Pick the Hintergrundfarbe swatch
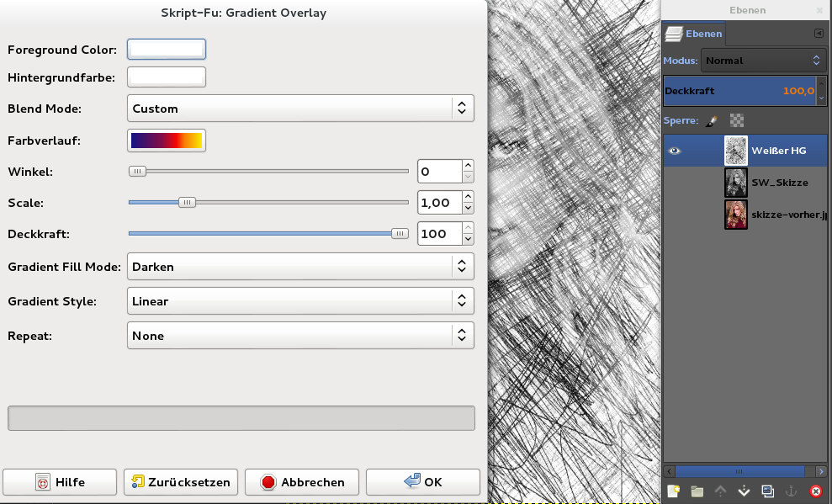This screenshot has height=504, width=832. click(x=166, y=77)
